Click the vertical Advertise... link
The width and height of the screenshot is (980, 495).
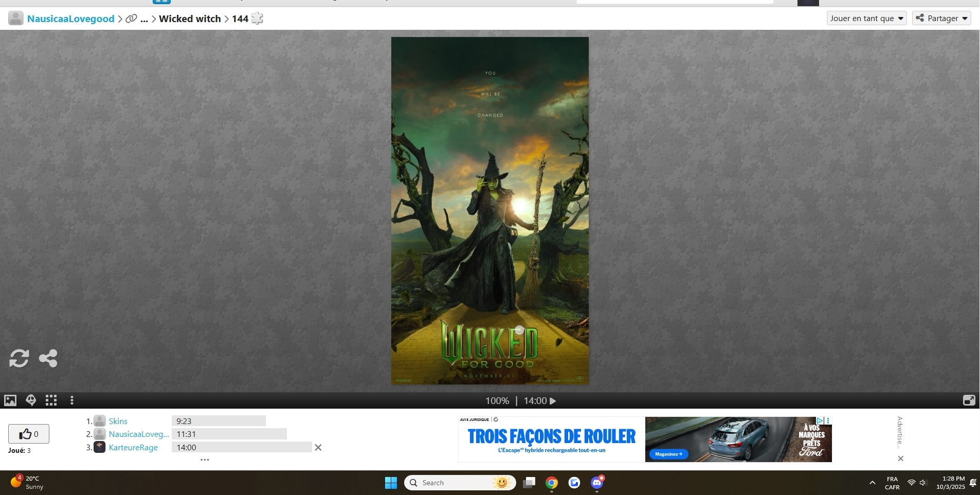pos(900,432)
